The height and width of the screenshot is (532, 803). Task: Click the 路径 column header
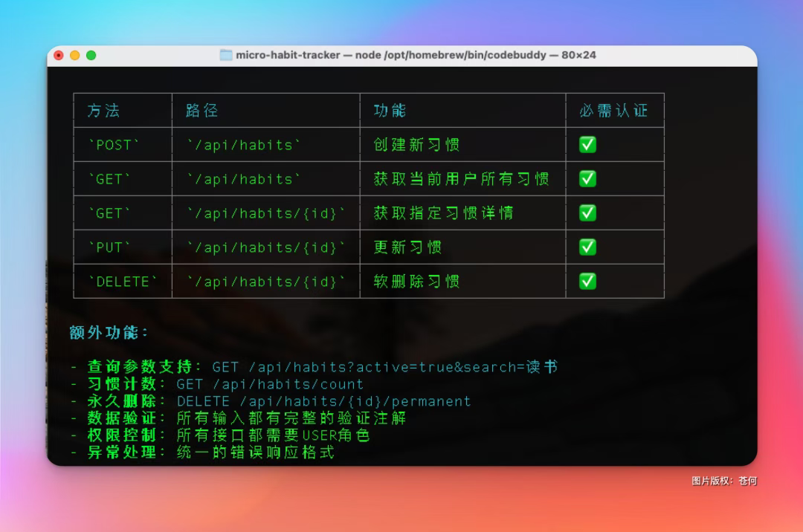201,111
